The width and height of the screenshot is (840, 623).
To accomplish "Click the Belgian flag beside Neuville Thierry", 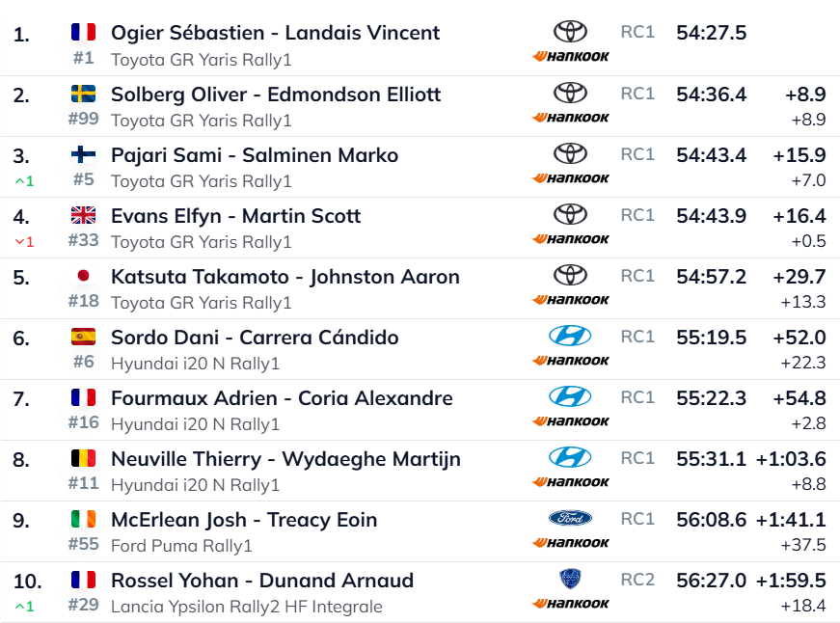I will coord(83,458).
